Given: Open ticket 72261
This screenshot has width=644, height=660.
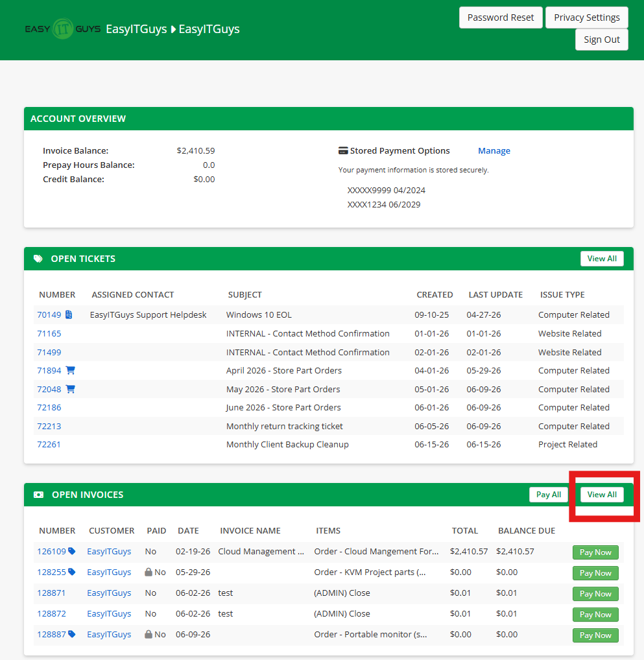Looking at the screenshot, I should pyautogui.click(x=49, y=445).
